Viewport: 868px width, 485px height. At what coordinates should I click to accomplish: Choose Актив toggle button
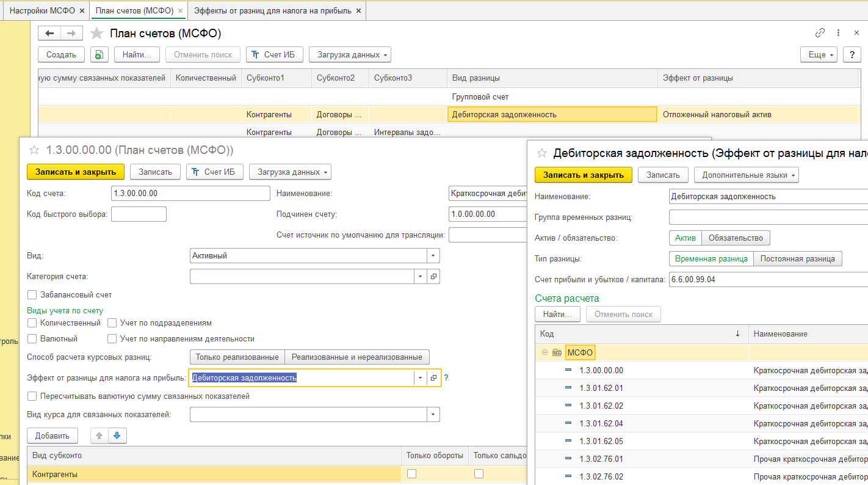(x=685, y=238)
